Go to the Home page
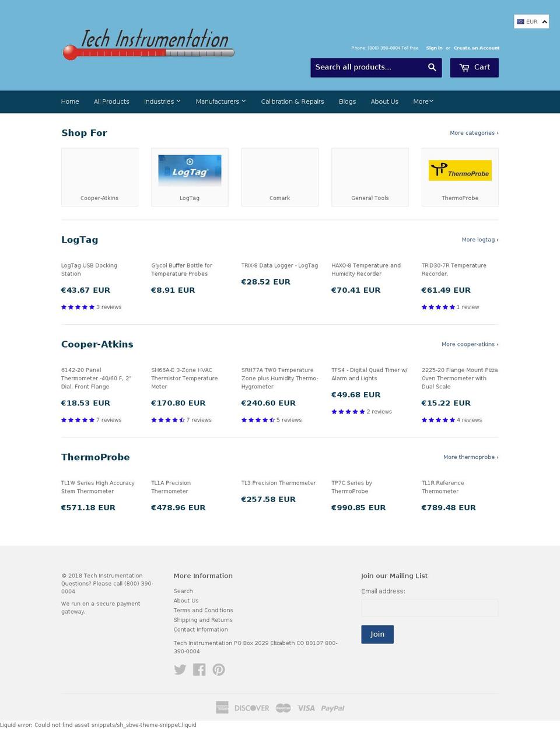 click(70, 101)
